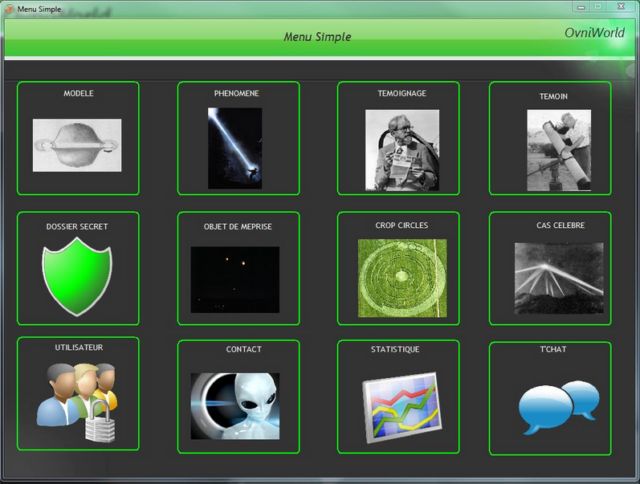Click the STATISTIQUE label
Image resolution: width=640 pixels, height=484 pixels.
pos(395,349)
